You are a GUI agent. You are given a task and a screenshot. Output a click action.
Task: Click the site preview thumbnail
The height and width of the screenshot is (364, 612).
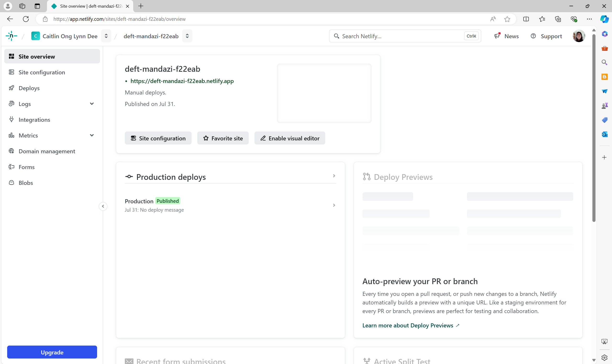tap(324, 93)
